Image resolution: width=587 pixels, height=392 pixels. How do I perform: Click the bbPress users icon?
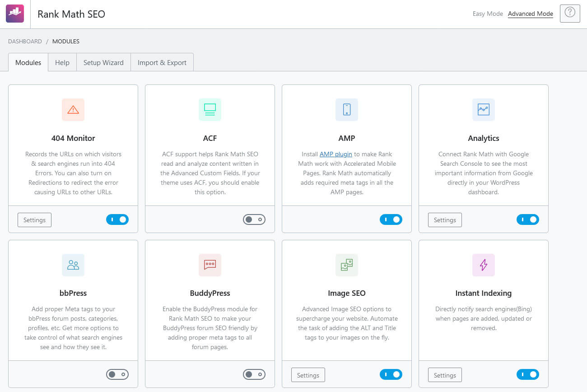[73, 265]
